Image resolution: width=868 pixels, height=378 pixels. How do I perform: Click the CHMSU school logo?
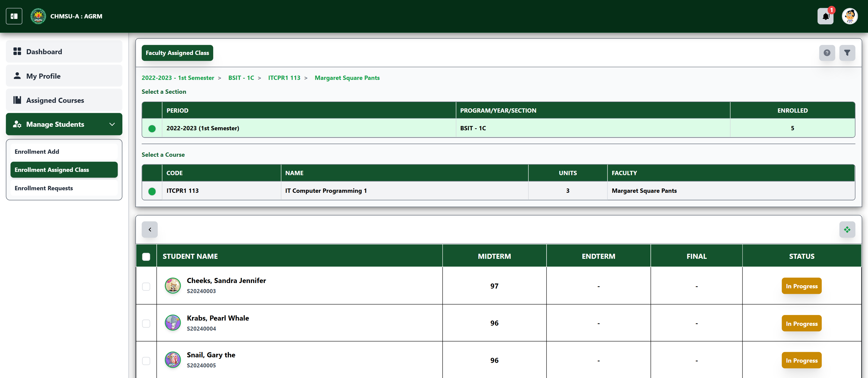(38, 16)
